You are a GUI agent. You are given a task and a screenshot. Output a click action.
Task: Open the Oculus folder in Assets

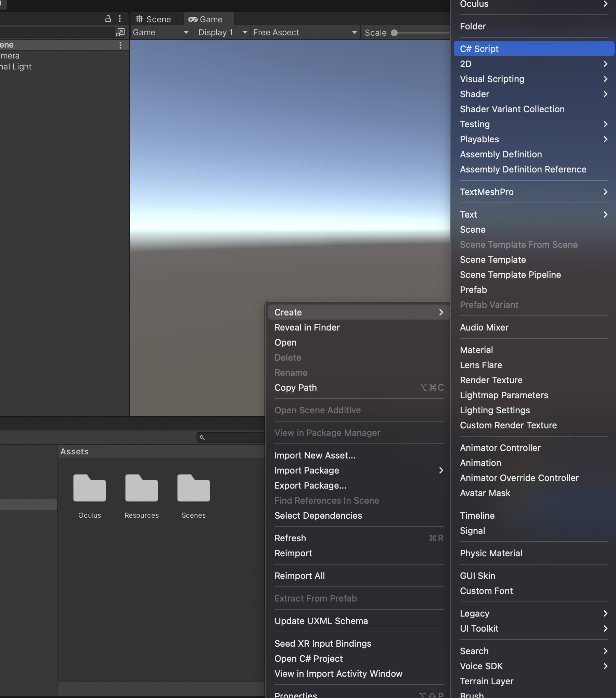[89, 489]
